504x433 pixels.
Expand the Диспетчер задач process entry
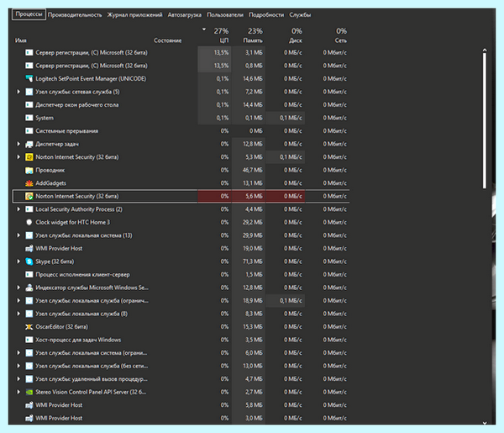click(x=18, y=144)
